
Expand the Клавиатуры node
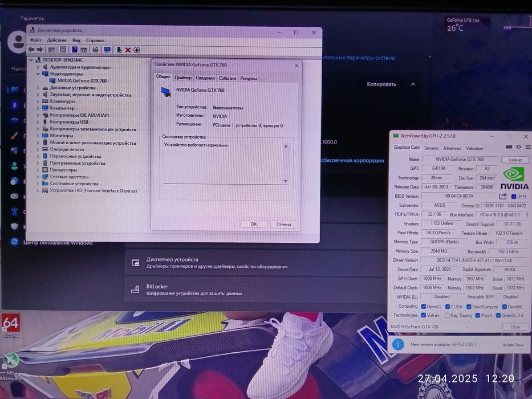click(x=38, y=101)
